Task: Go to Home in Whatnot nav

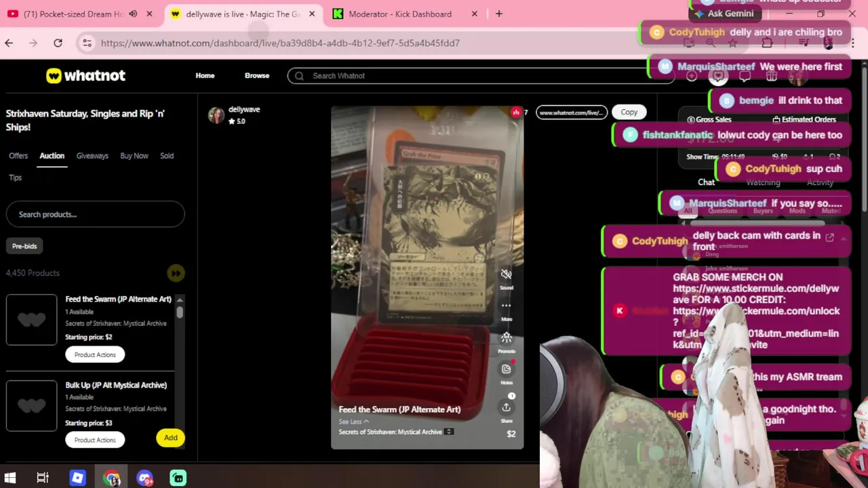Action: tap(205, 76)
